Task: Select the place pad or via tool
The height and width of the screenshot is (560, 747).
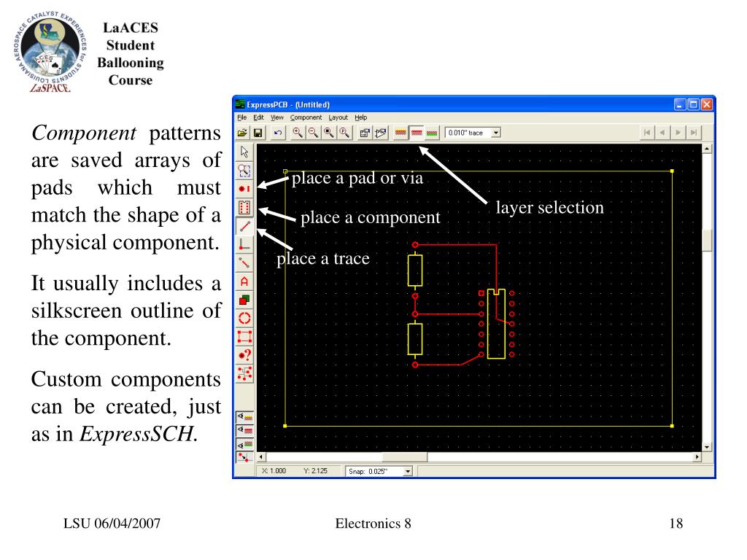Action: point(244,189)
